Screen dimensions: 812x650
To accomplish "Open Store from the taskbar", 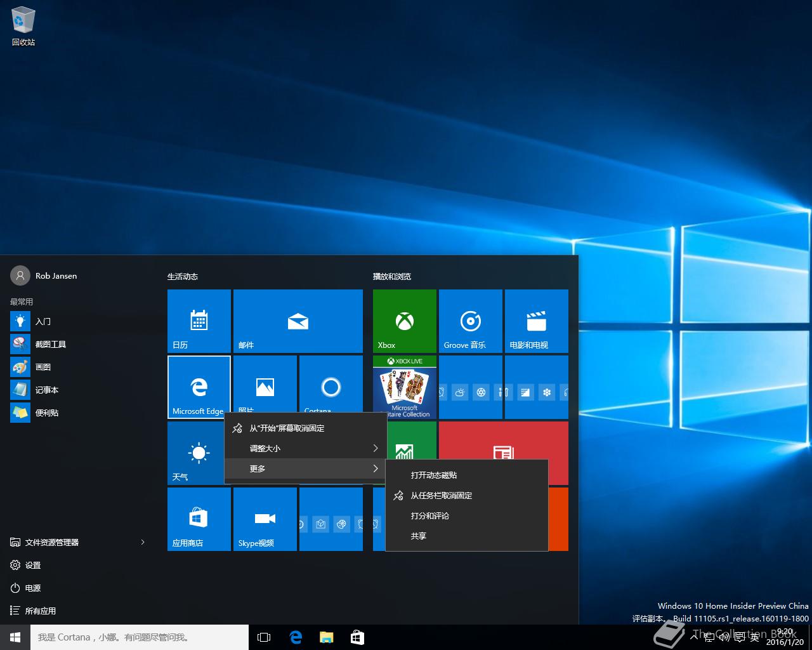I will 357,637.
